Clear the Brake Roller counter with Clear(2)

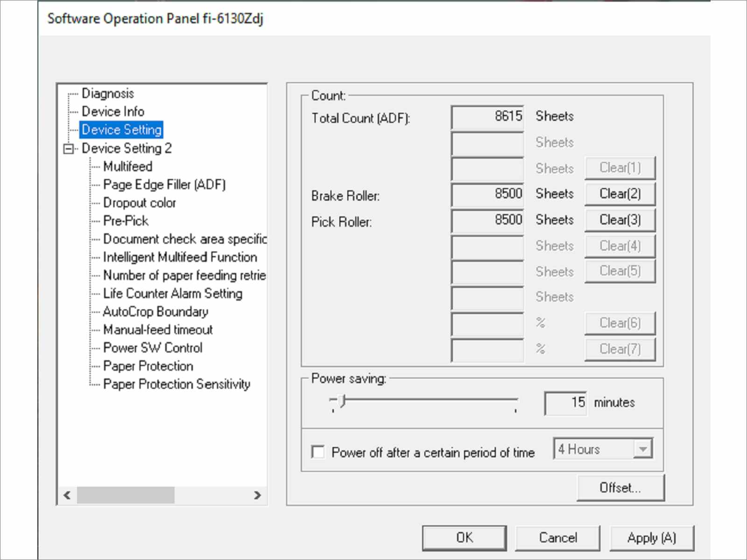click(x=620, y=194)
